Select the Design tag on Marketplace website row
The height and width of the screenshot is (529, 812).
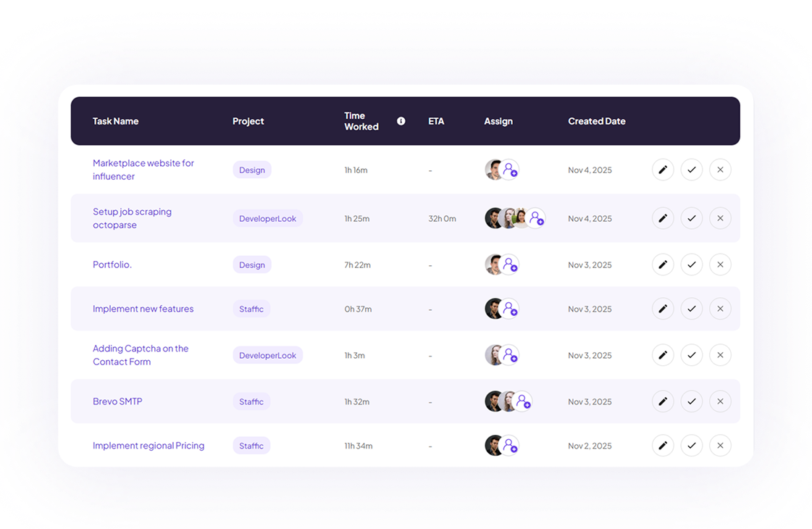[x=252, y=170]
